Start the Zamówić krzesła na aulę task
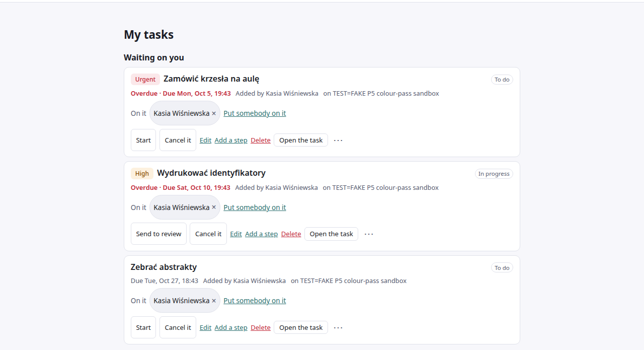This screenshot has width=644, height=350. point(143,140)
